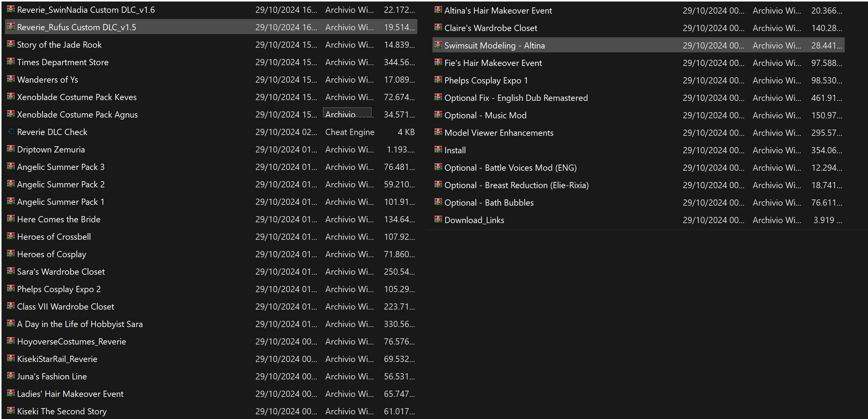Select the Juna's Fashion Line file name
This screenshot has width=868, height=419.
pyautogui.click(x=52, y=377)
